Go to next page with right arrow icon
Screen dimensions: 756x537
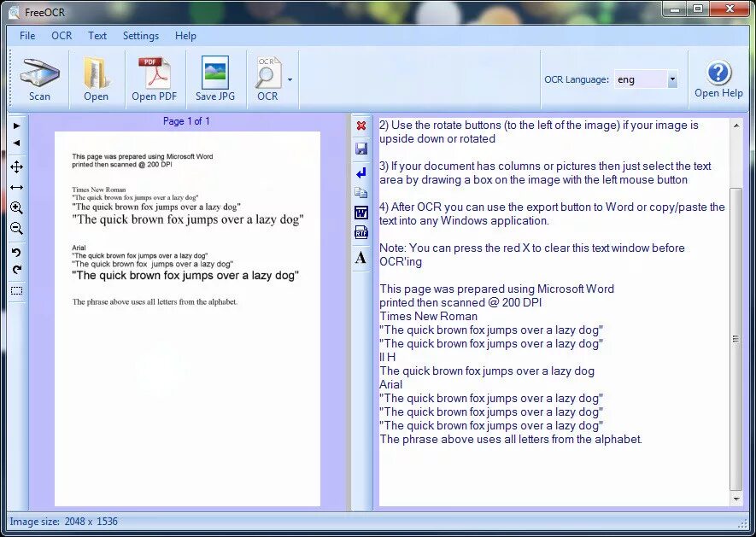click(17, 125)
